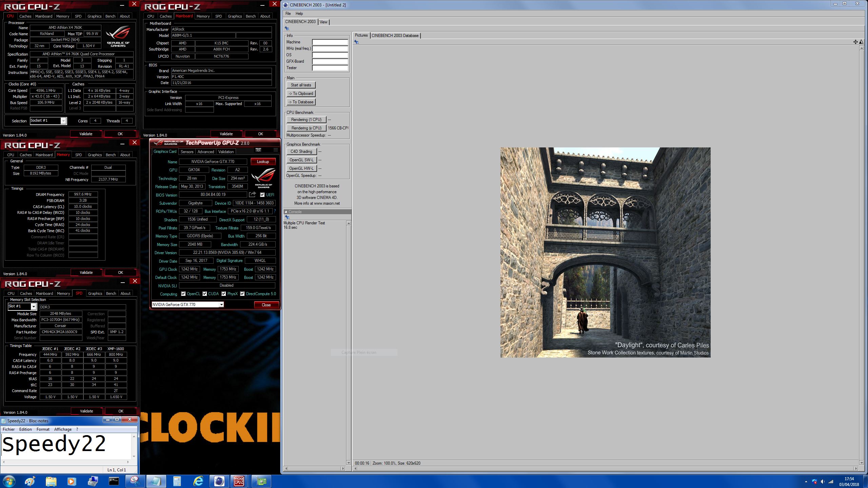Open the Slot #1 memory slot dropdown
This screenshot has width=868, height=488.
coord(33,306)
